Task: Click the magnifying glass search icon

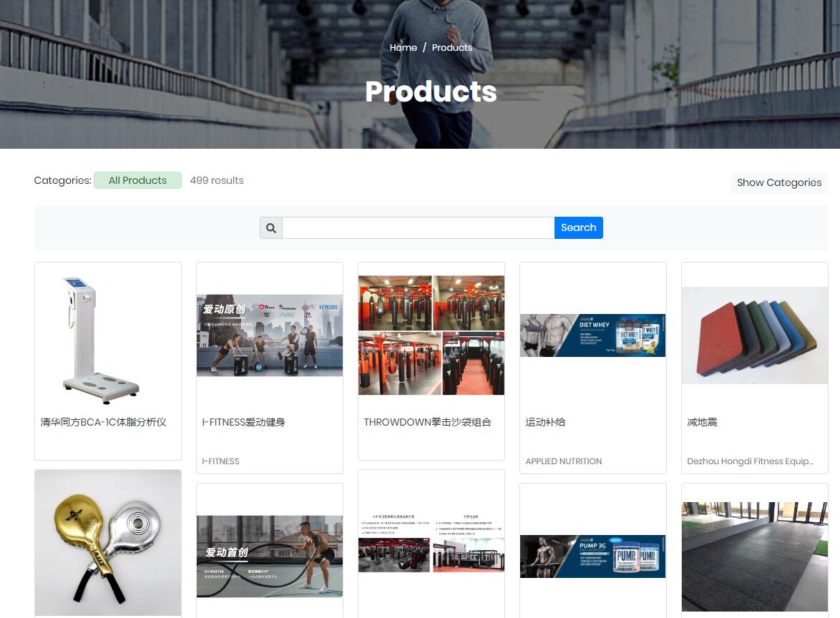Action: (271, 228)
